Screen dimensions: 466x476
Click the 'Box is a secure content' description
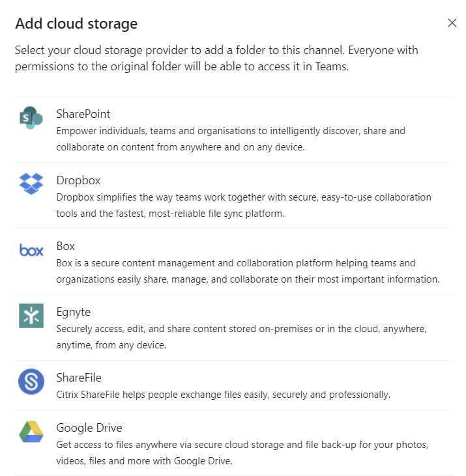[x=248, y=271]
